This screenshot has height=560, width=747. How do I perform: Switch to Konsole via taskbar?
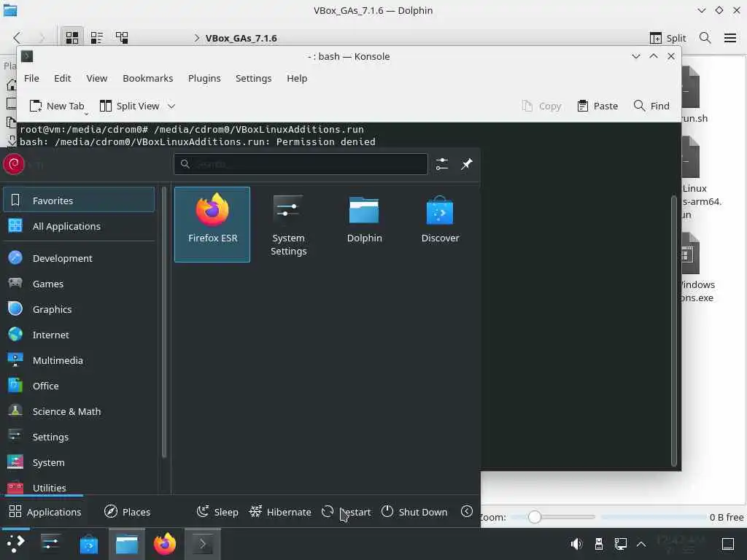click(203, 543)
